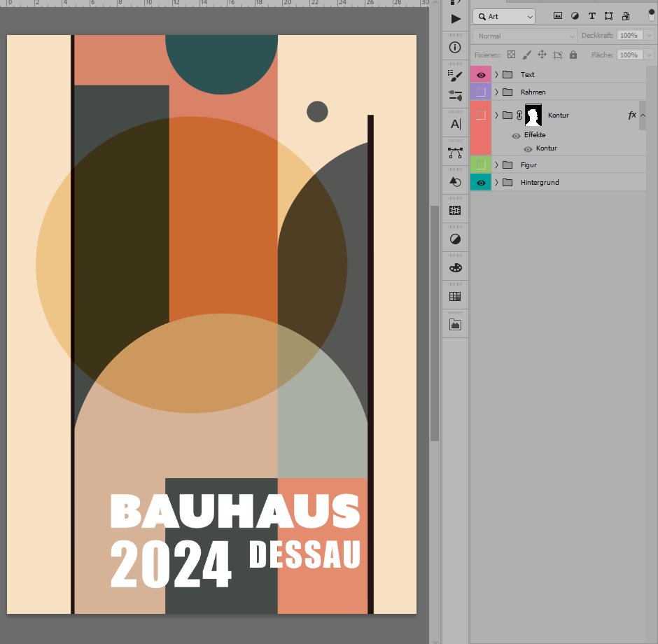Viewport: 658px width, 644px height.
Task: Expand the Rahmen group
Action: coord(496,92)
